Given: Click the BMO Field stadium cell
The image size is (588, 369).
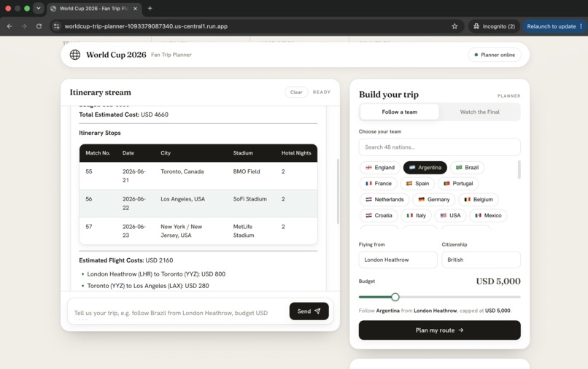Looking at the screenshot, I should 247,171.
